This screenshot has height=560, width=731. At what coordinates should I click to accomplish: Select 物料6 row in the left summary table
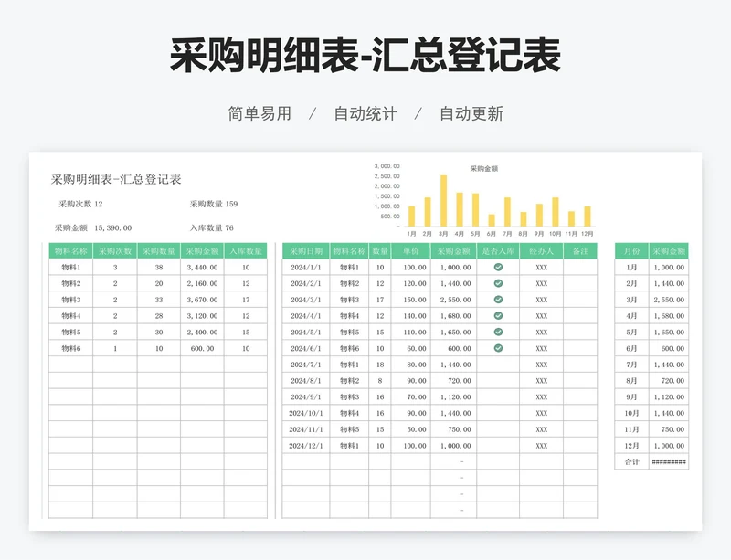158,348
